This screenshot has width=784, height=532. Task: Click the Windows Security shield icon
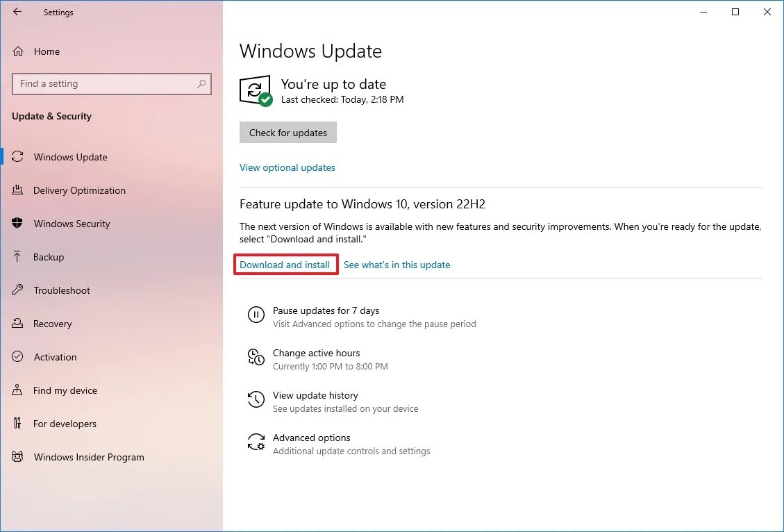[x=17, y=223]
